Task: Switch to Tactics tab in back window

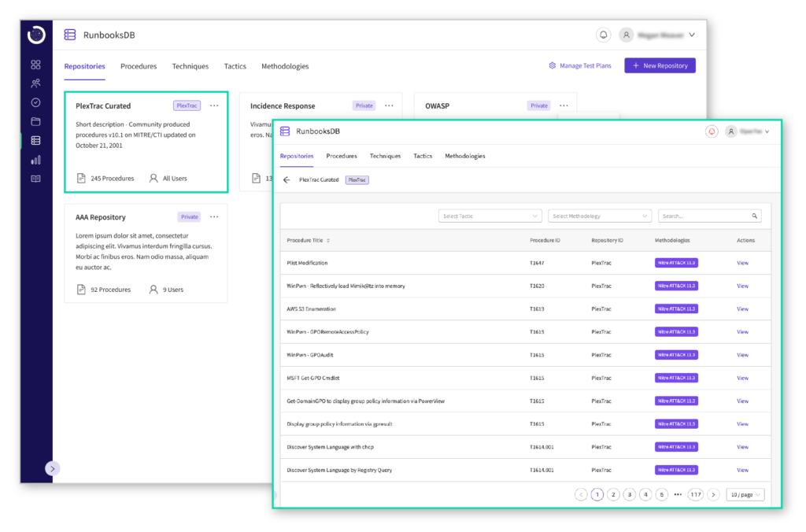Action: coord(235,66)
